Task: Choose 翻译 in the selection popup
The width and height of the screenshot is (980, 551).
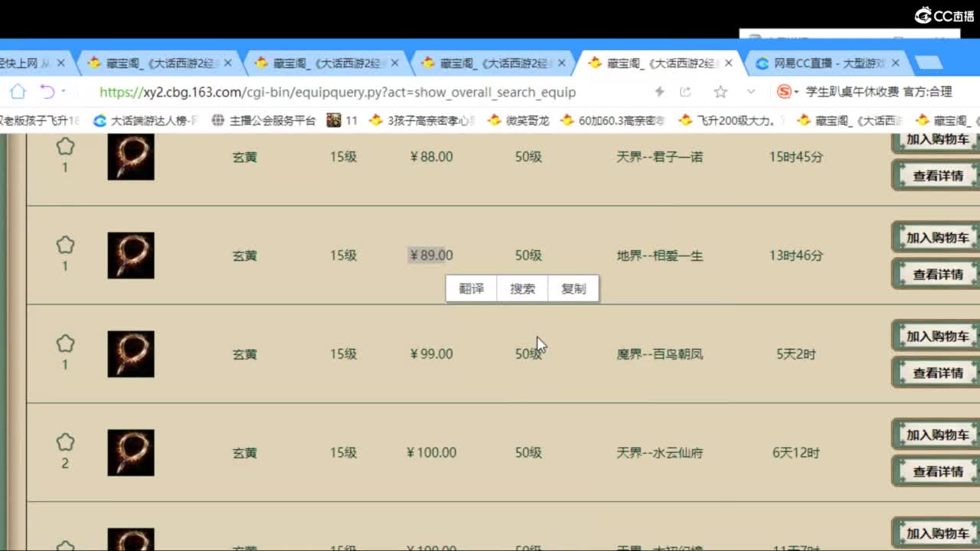Action: (472, 289)
